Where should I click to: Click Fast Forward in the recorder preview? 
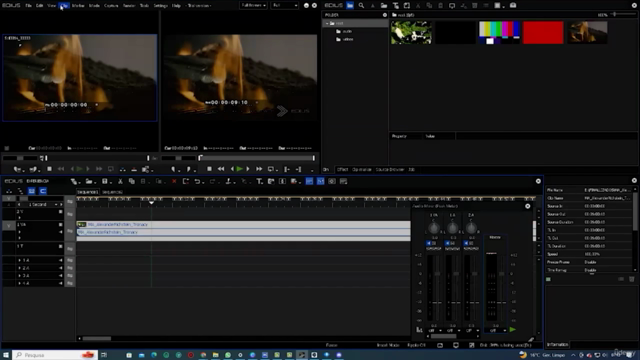pos(259,169)
